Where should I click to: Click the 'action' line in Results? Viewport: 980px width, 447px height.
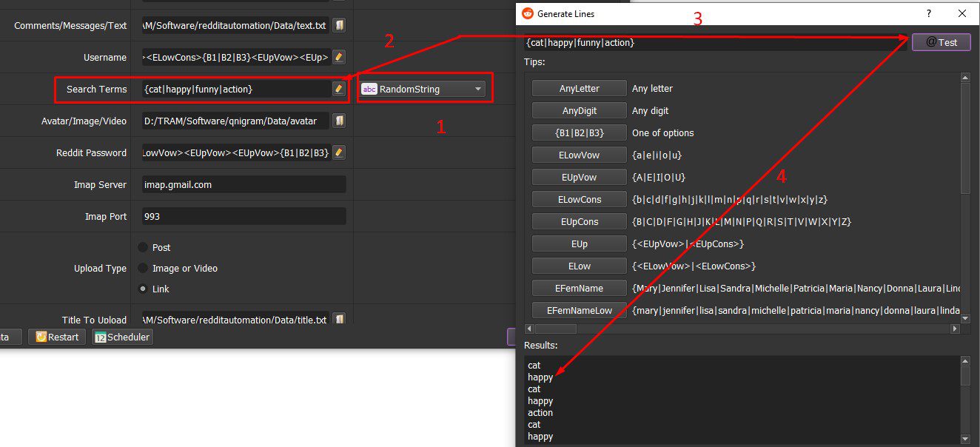540,413
